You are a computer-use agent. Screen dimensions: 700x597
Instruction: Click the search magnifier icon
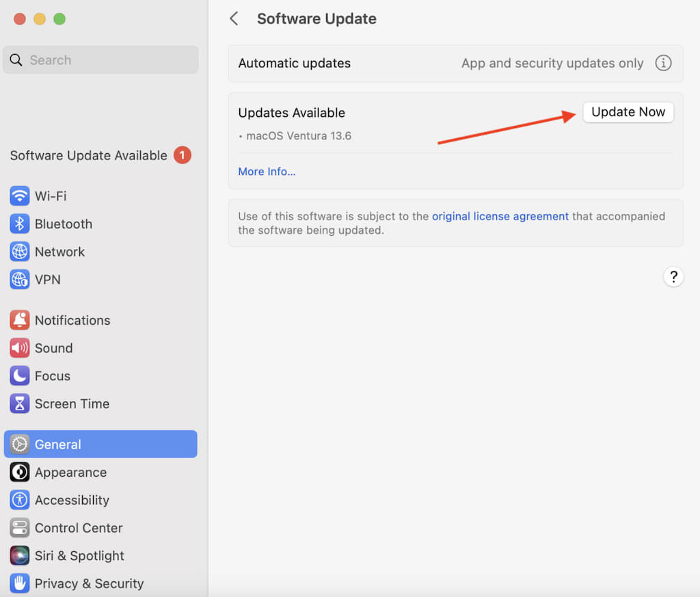[x=16, y=59]
